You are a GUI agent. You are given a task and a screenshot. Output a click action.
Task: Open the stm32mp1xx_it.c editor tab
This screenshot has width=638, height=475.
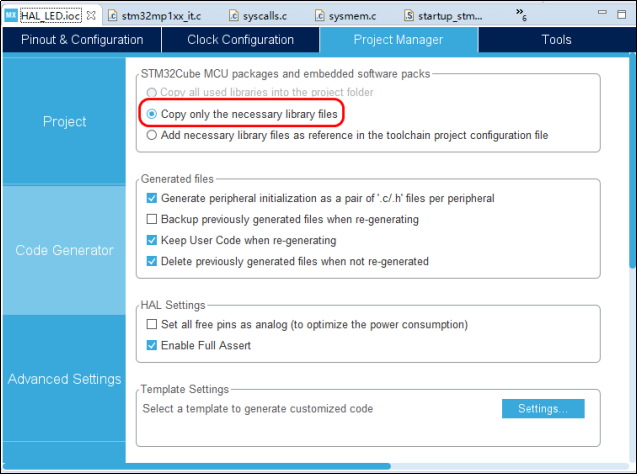point(154,16)
